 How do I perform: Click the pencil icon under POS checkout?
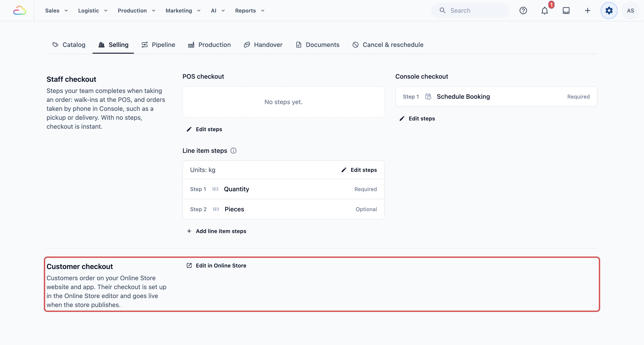coord(189,129)
